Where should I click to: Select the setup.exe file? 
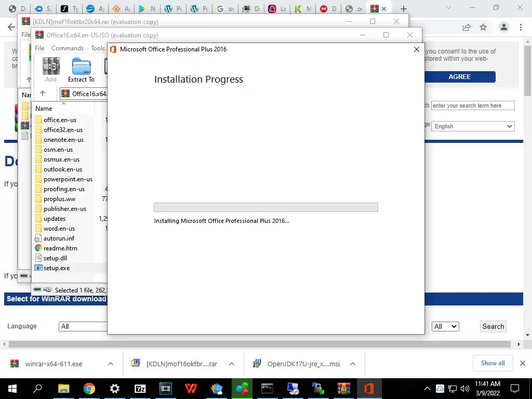(56, 268)
